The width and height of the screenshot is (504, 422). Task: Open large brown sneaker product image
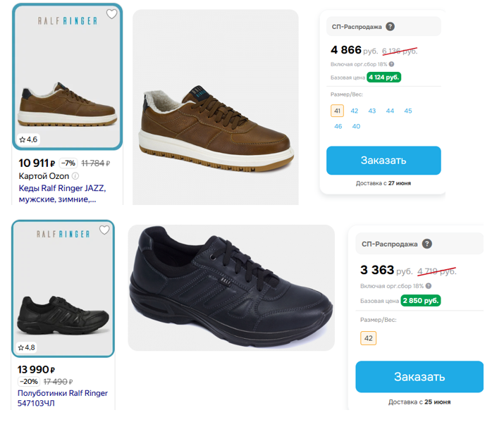216,107
